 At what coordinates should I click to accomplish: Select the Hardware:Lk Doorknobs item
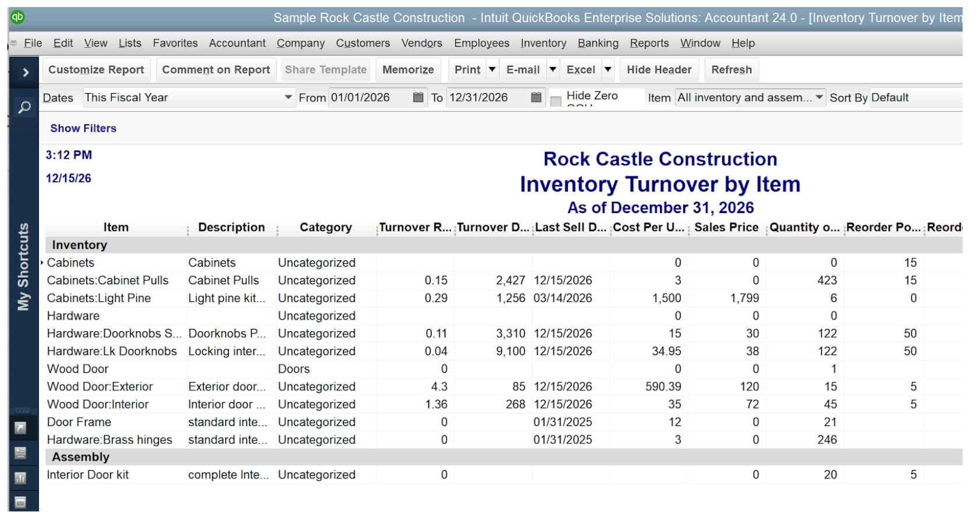click(x=112, y=351)
